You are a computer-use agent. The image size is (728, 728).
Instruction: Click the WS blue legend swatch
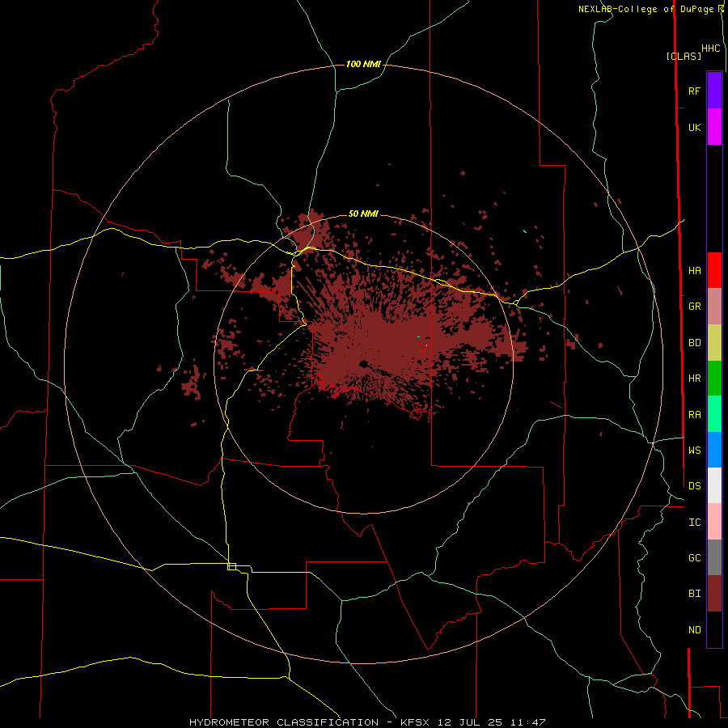coord(714,450)
